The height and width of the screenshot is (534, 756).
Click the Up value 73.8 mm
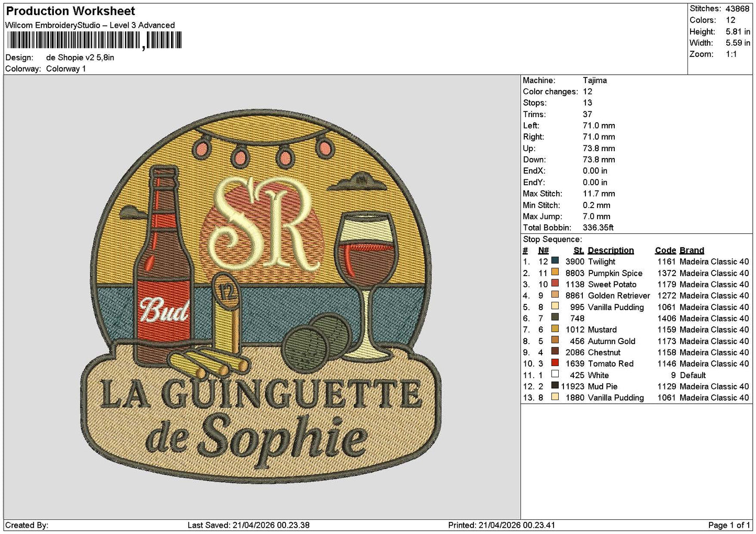(599, 149)
